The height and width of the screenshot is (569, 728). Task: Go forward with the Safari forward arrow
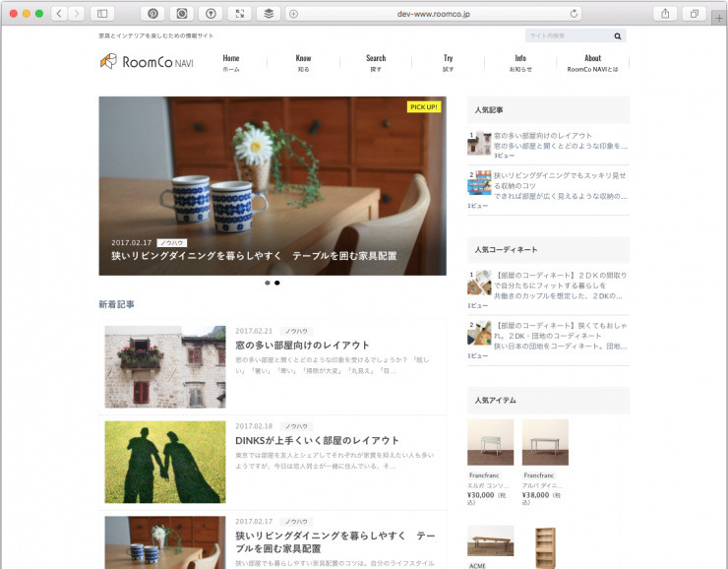77,14
